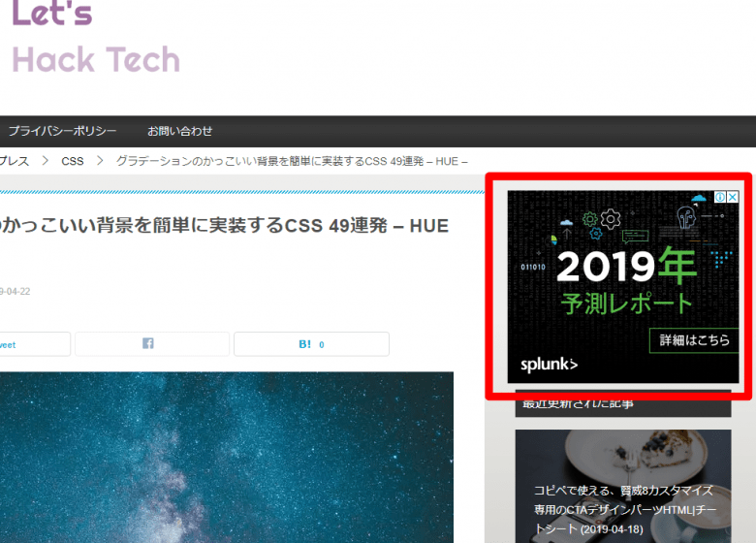
Task: Click the 最近更新された記事 sidebar heading
Action: [x=623, y=404]
